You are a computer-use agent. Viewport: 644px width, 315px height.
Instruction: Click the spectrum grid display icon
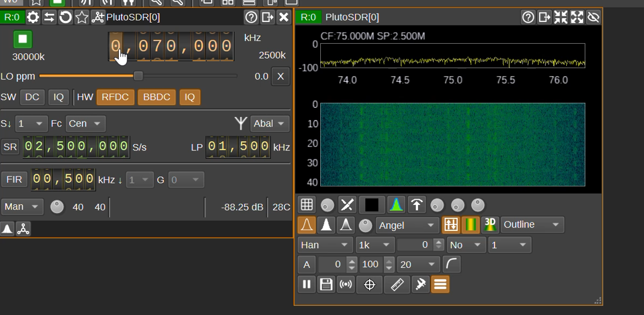pos(307,204)
